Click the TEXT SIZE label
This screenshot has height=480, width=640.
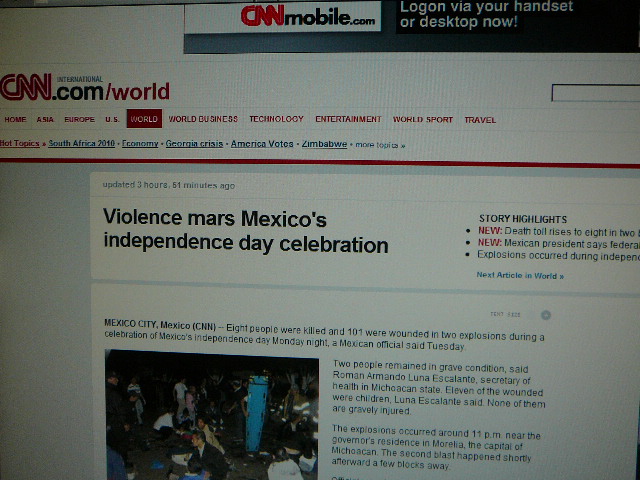tap(505, 315)
